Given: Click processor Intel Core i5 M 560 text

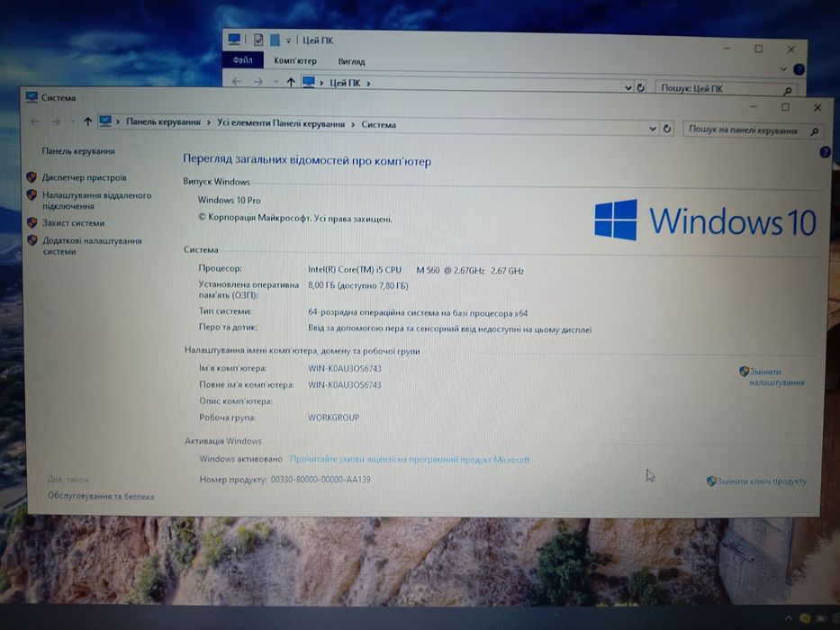Looking at the screenshot, I should (416, 270).
